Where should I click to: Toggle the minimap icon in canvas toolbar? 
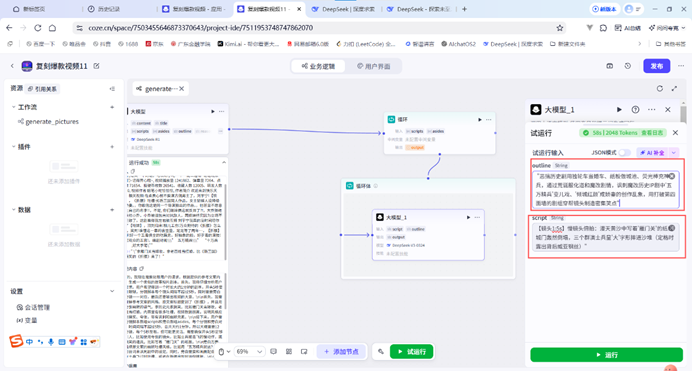tap(304, 352)
